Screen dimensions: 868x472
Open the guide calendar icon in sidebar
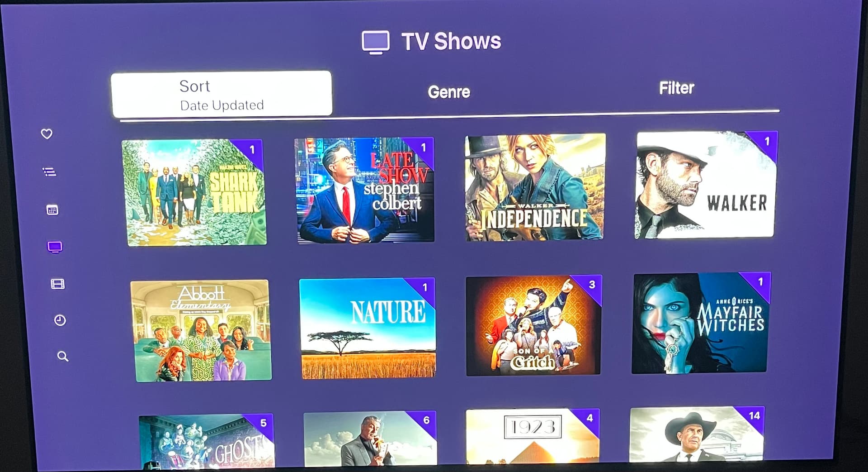coord(52,210)
